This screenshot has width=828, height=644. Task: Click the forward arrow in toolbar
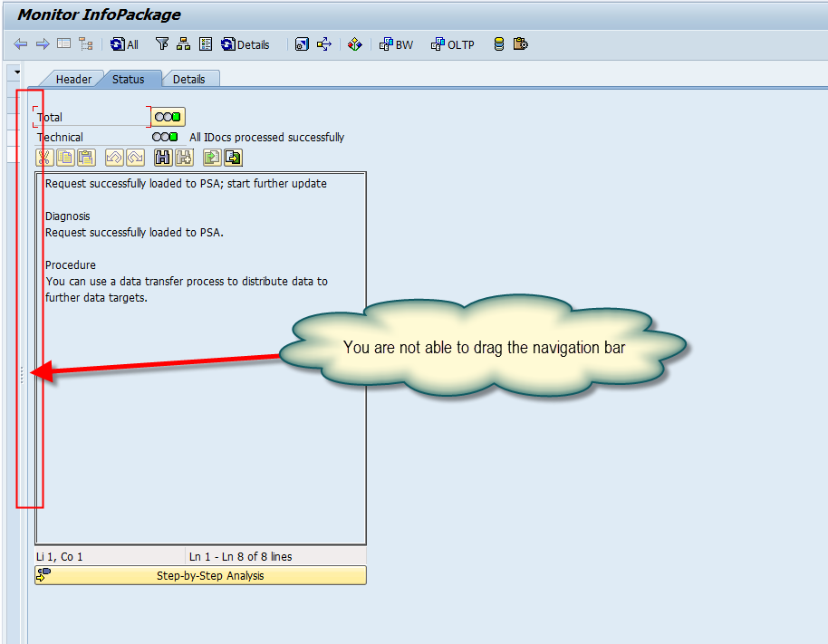pos(43,44)
